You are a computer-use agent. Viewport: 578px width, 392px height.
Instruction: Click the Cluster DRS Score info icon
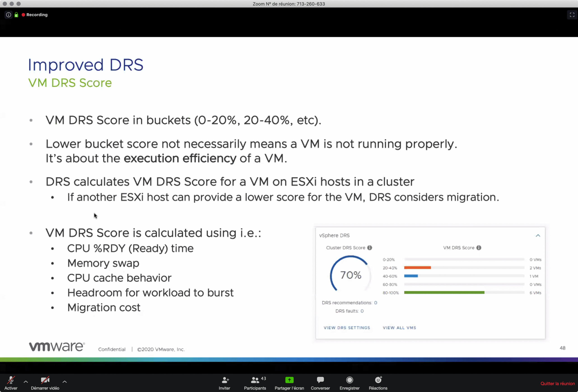370,248
